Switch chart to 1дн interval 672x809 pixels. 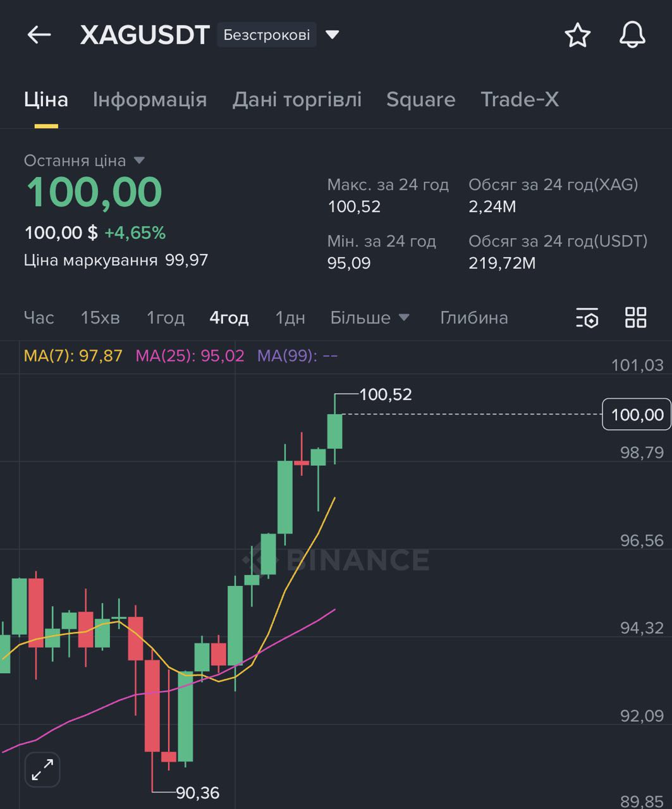pos(290,317)
